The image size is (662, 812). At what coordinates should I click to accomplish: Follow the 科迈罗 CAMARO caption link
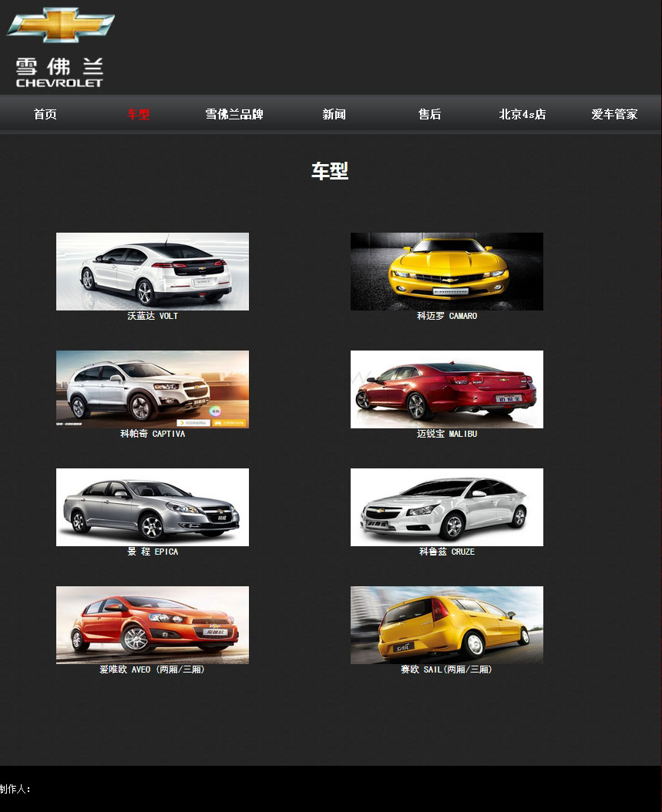[447, 316]
